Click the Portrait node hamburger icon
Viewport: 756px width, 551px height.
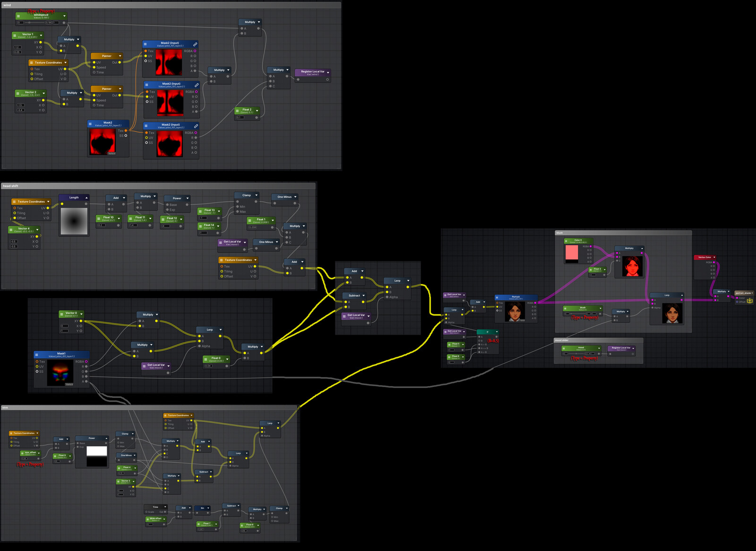point(497,298)
